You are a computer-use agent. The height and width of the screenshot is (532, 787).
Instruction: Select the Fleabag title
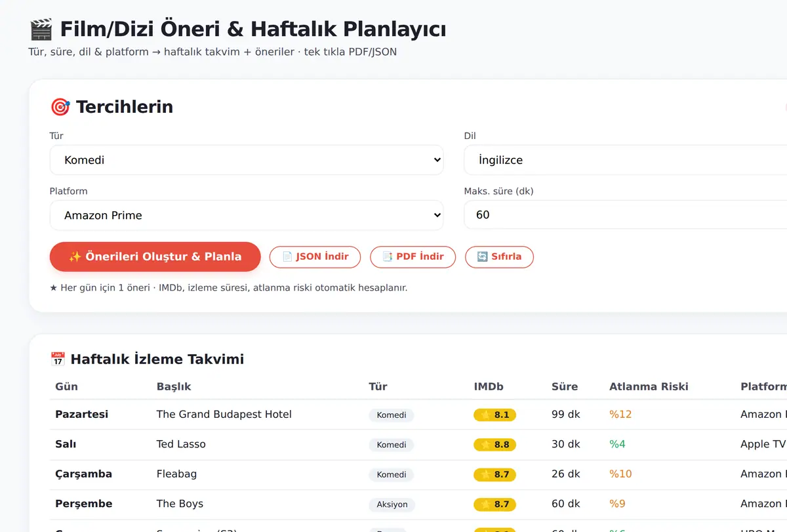click(x=176, y=474)
